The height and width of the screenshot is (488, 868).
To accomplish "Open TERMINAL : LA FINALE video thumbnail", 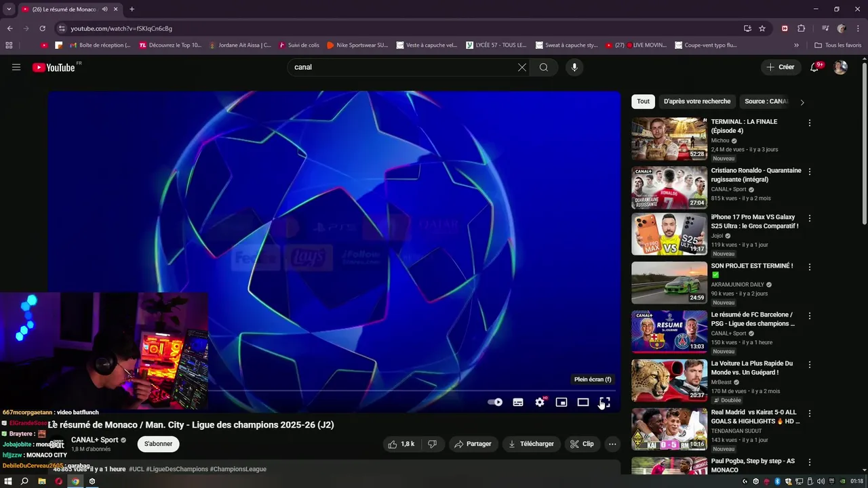I will (669, 139).
